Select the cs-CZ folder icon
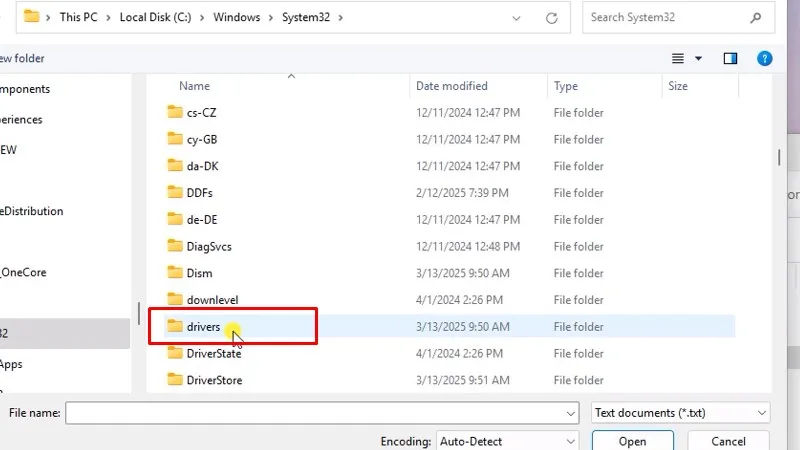800x450 pixels. 175,113
